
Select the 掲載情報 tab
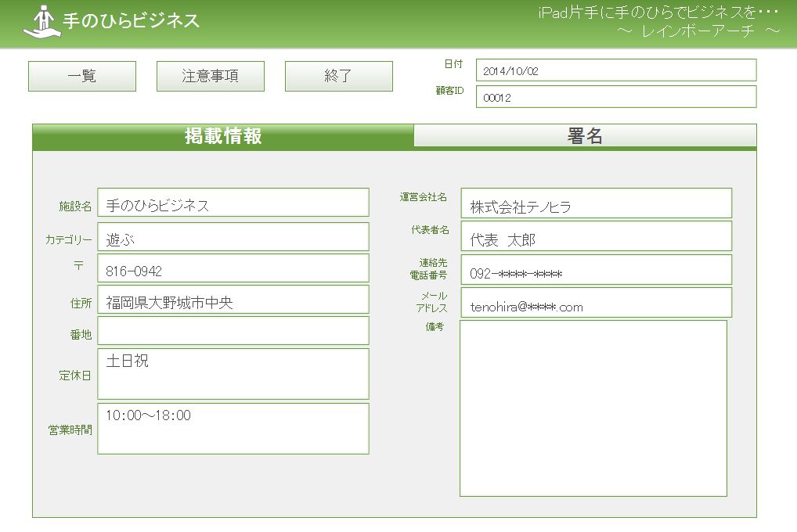click(x=223, y=136)
